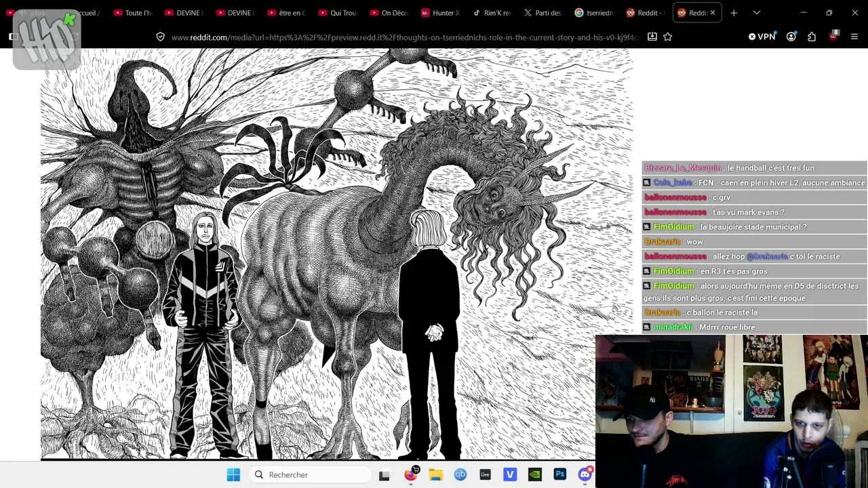This screenshot has height=488, width=868.
Task: Click the red extension icon with badge
Action: point(833,37)
